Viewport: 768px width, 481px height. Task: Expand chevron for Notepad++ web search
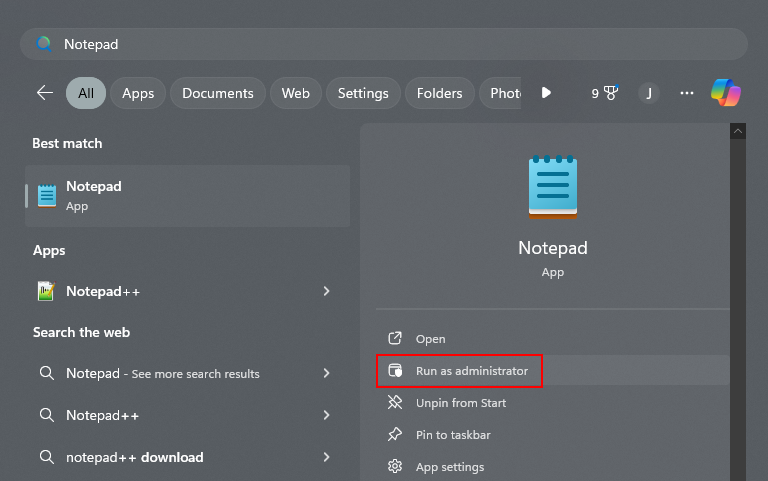tap(327, 415)
